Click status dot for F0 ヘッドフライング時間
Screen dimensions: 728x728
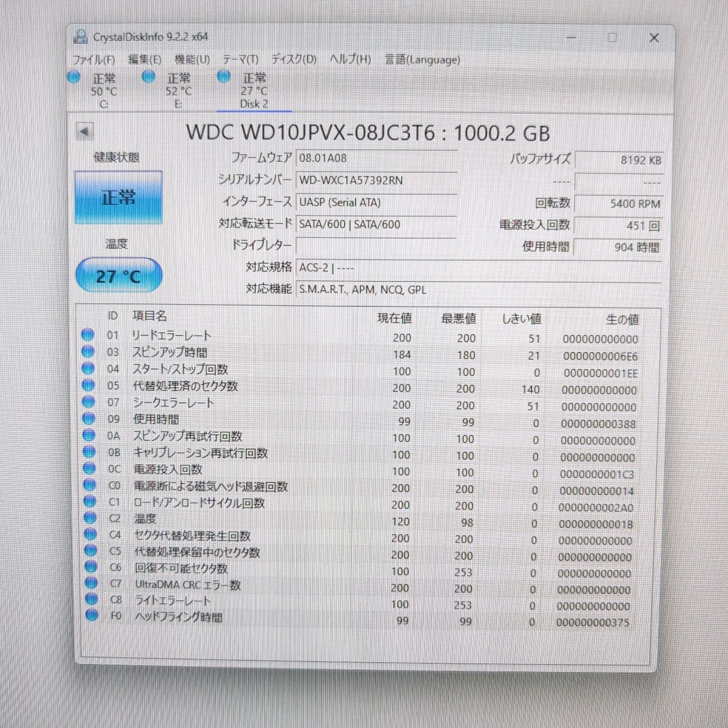92,615
